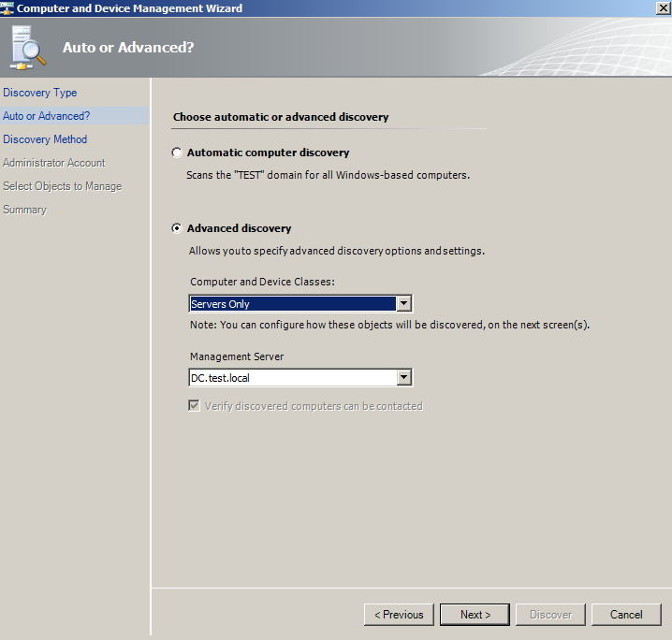The image size is (672, 640).
Task: Click the Next button
Action: [475, 615]
